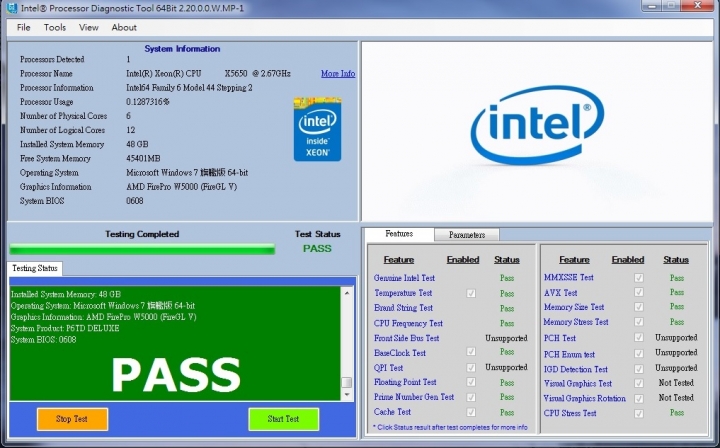
Task: Minimize the diagnostic tool window
Action: pyautogui.click(x=652, y=6)
